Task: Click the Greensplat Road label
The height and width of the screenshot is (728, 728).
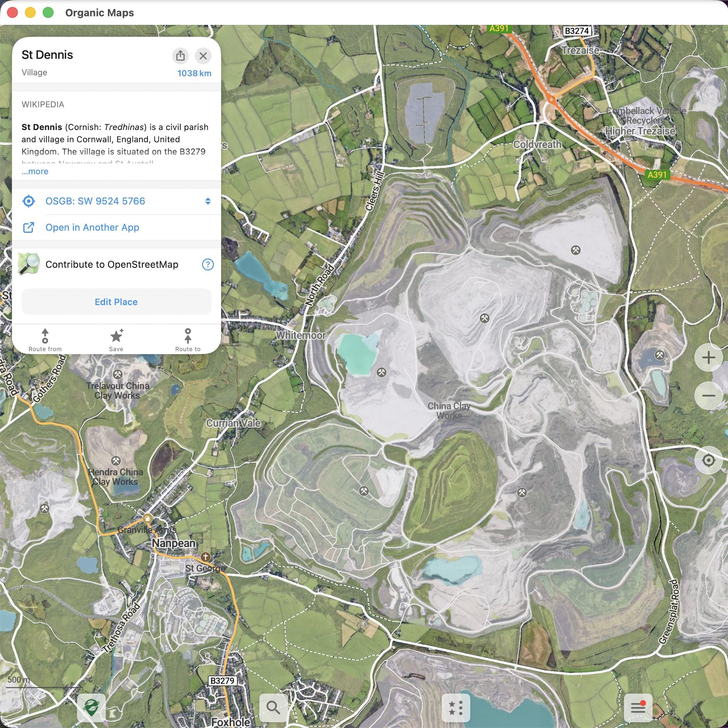Action: pyautogui.click(x=669, y=612)
